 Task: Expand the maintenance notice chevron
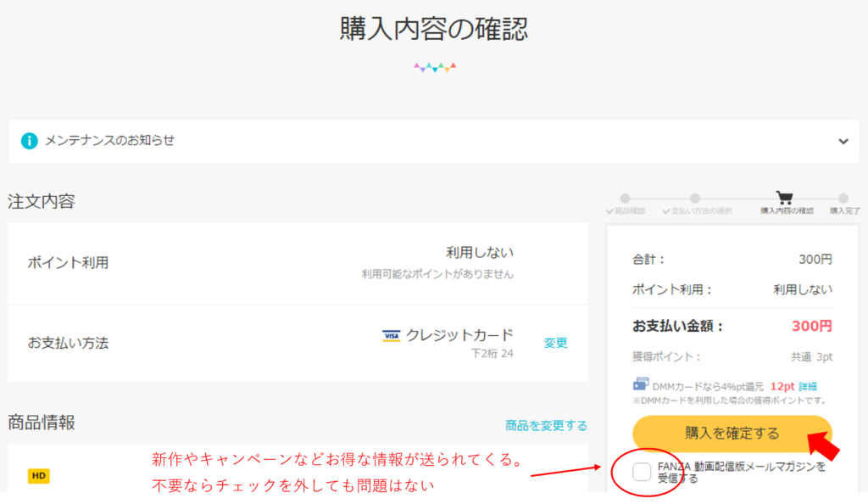(x=843, y=142)
